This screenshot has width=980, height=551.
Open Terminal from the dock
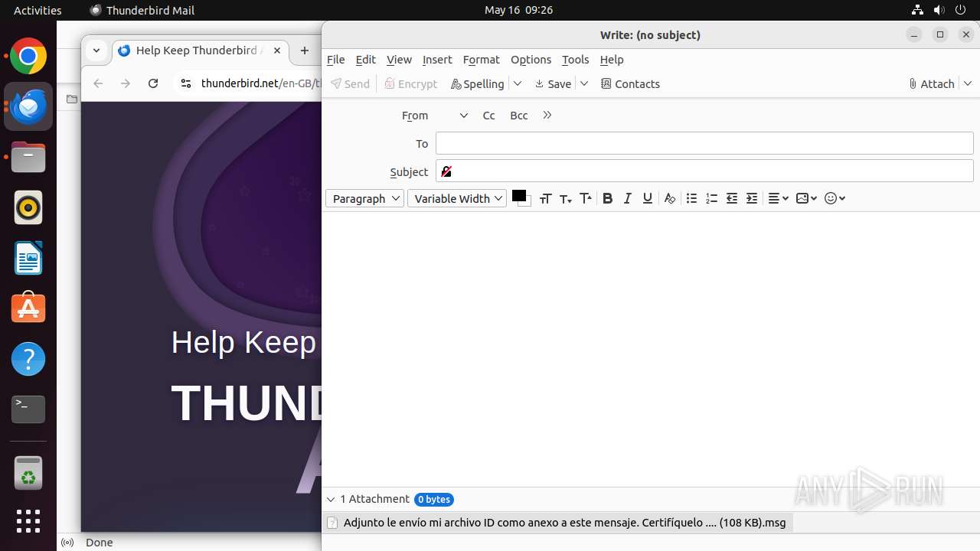tap(28, 409)
